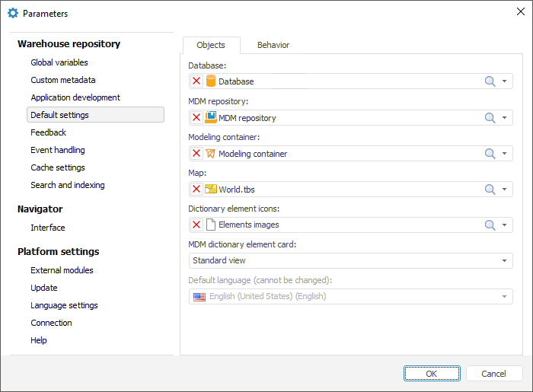Open MDM dictionary element card dropdown

[504, 261]
